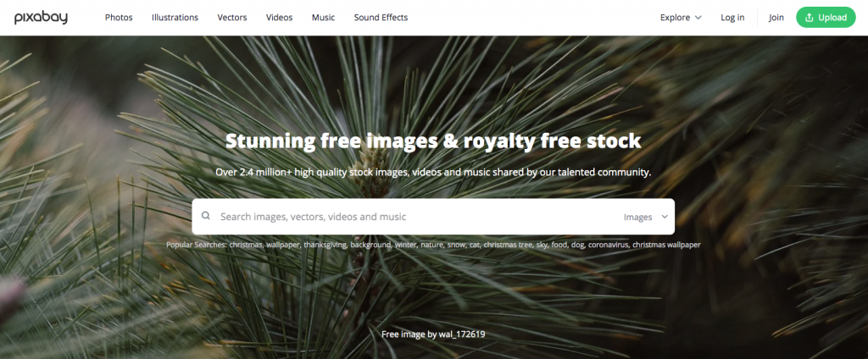Select popular search 'christmas tree'
Screen dimensions: 868x359
tap(508, 245)
